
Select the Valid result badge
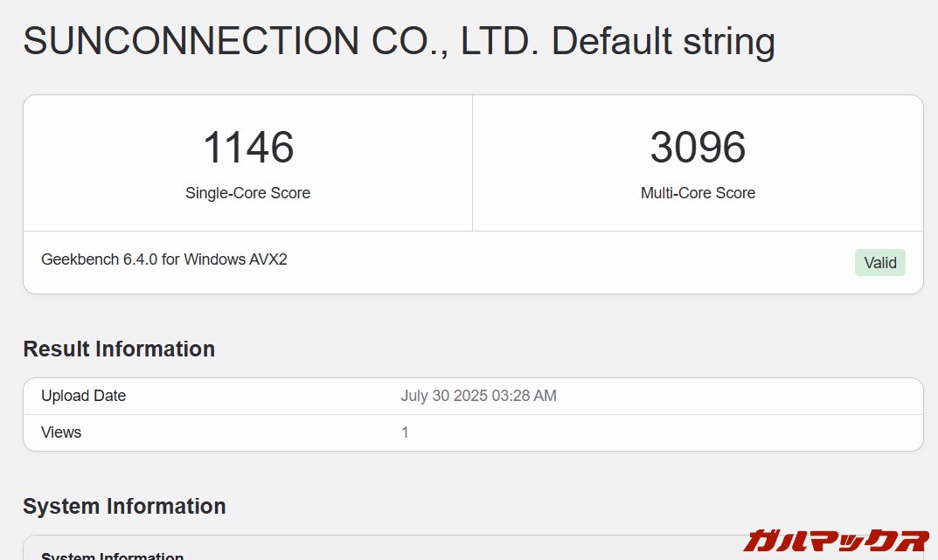pos(879,262)
